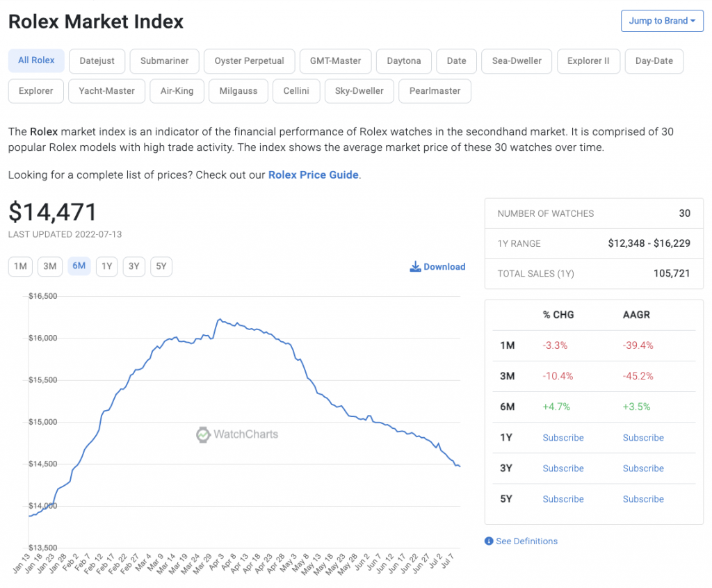The image size is (712, 588).
Task: Set chart range to 3M
Action: tap(50, 266)
